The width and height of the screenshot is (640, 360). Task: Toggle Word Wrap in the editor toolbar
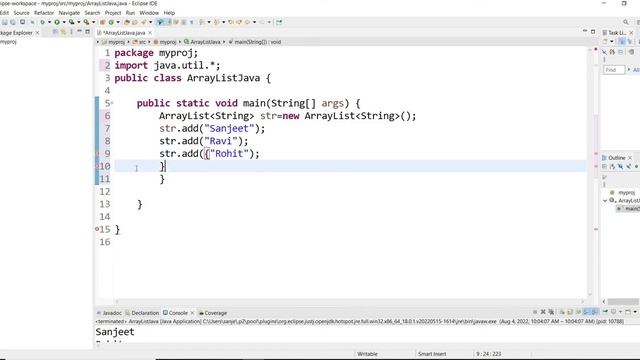[176, 22]
